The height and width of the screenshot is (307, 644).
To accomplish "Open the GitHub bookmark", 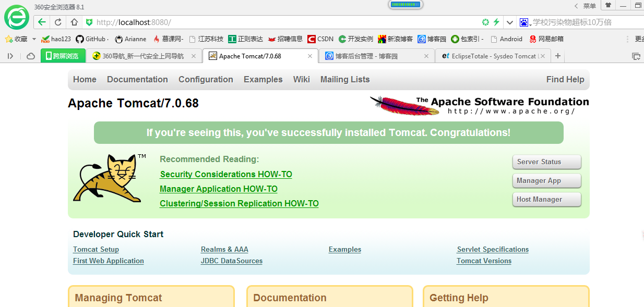I will coord(92,39).
